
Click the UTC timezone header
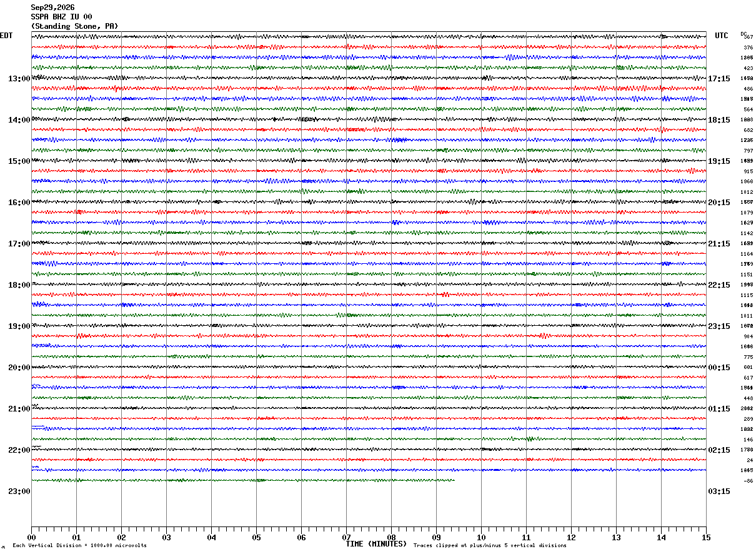(x=722, y=36)
